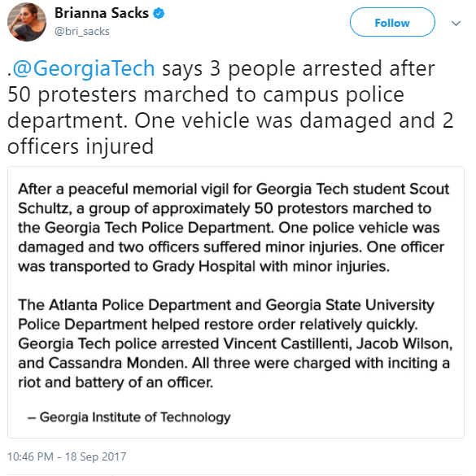Click the statement line "riot and battery of an officer"

point(116,382)
